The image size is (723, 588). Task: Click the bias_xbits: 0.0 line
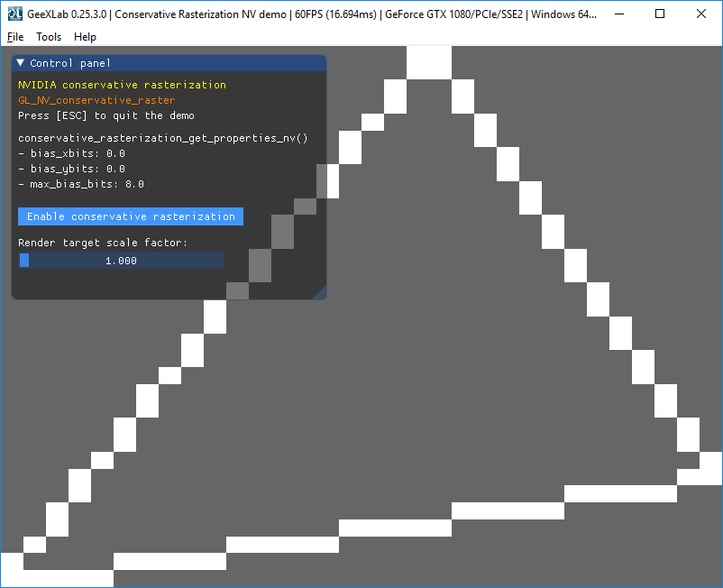click(x=71, y=153)
